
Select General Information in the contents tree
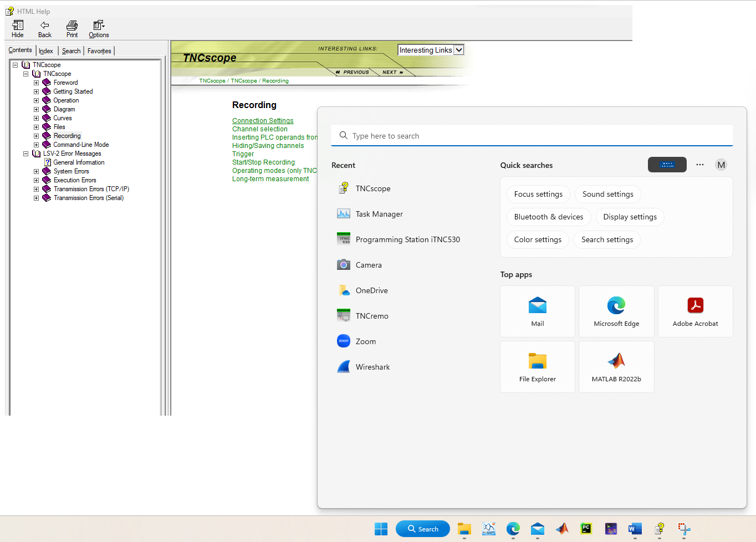coord(79,162)
